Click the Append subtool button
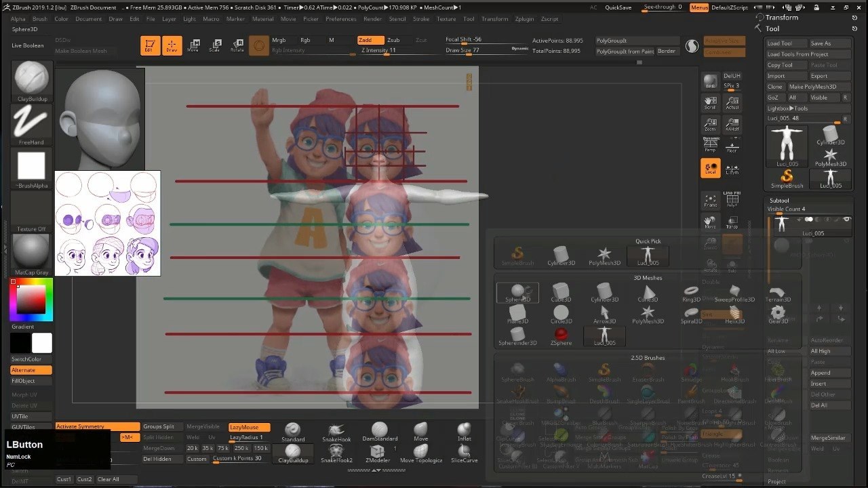 [x=829, y=373]
